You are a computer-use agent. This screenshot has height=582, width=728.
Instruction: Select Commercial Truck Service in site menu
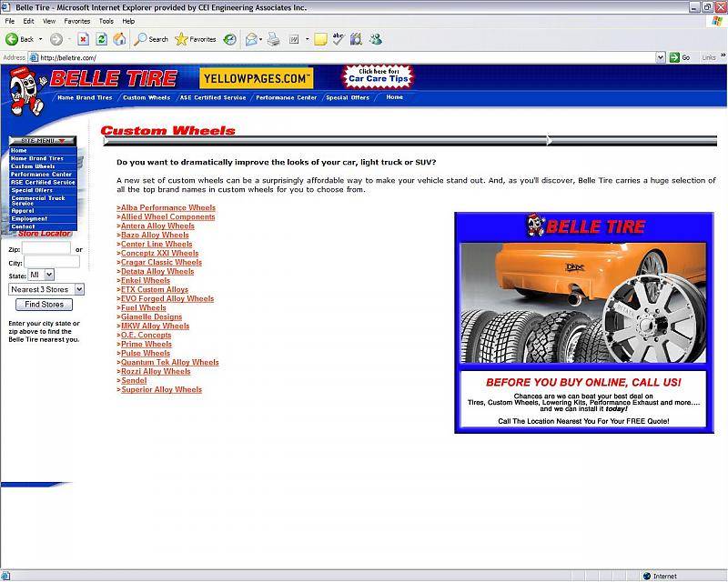tap(43, 200)
